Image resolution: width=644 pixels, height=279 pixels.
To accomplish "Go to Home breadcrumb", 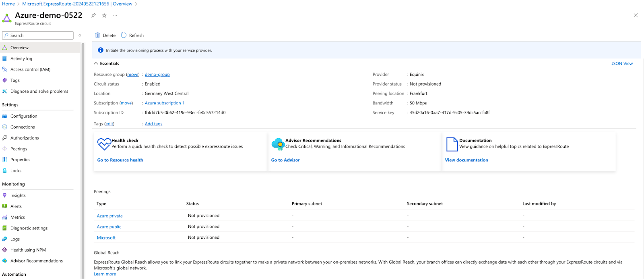I will [8, 4].
